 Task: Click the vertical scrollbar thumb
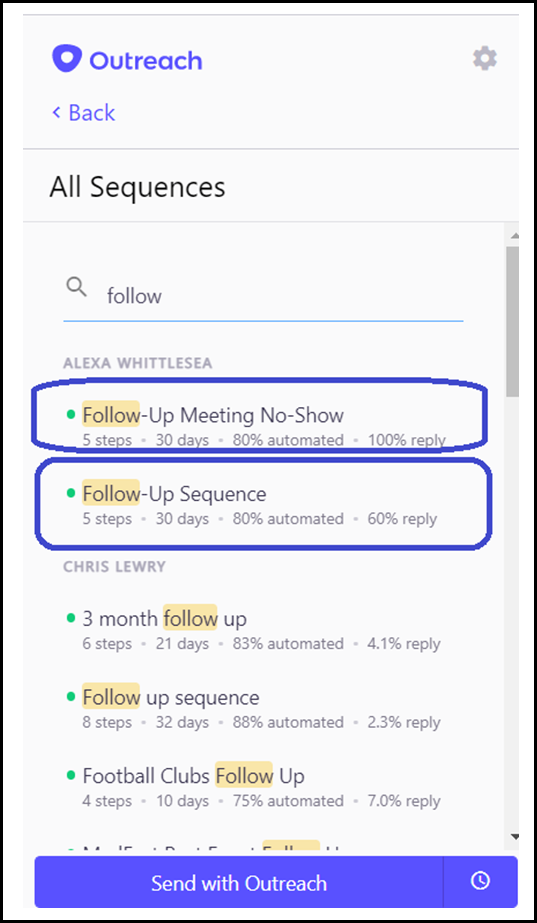[513, 321]
